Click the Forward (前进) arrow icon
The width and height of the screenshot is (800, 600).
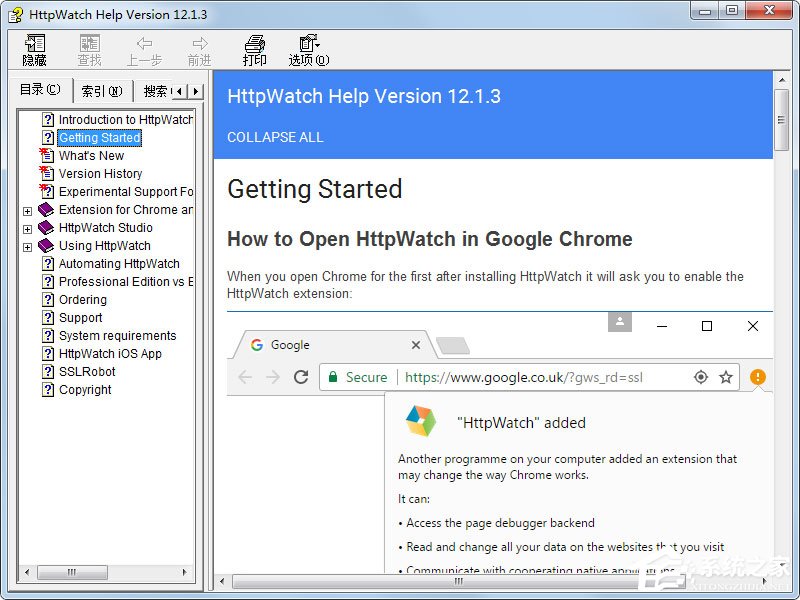tap(199, 43)
